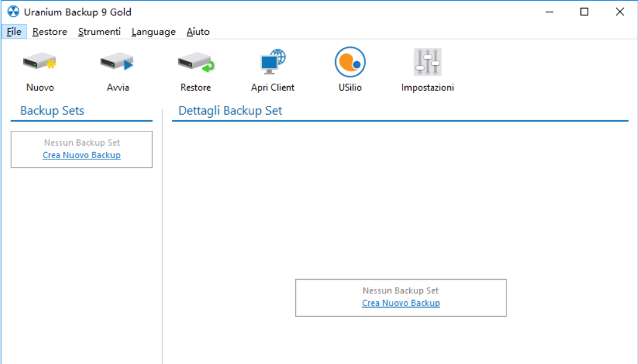Click the vertical divider between the two panels

pos(162,236)
